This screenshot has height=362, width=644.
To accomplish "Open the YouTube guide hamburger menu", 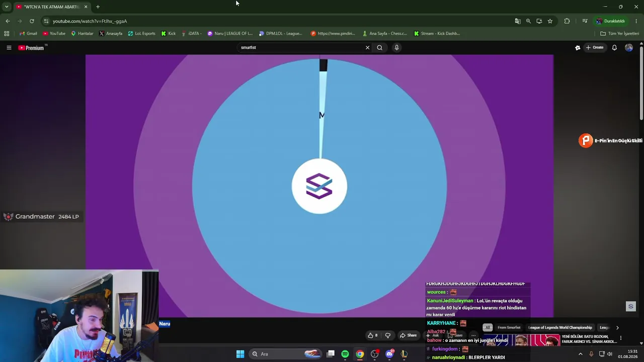I will click(9, 48).
